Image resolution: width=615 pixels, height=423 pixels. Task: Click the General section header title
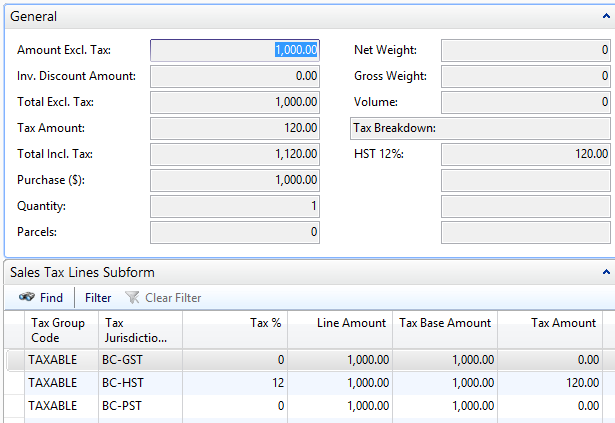click(x=33, y=16)
